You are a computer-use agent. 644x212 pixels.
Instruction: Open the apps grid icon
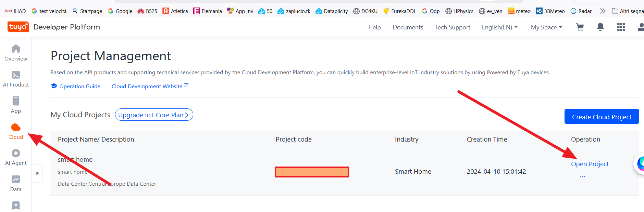click(x=621, y=27)
